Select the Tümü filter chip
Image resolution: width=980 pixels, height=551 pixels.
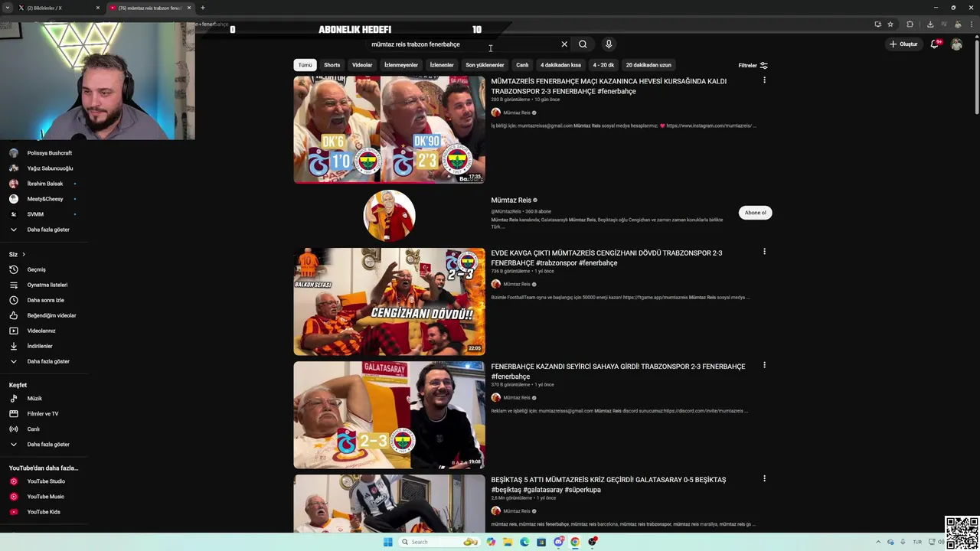click(305, 65)
